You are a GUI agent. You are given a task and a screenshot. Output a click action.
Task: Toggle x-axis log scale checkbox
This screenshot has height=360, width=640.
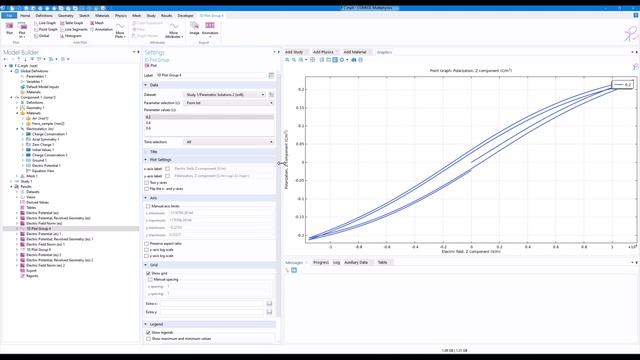click(x=147, y=249)
